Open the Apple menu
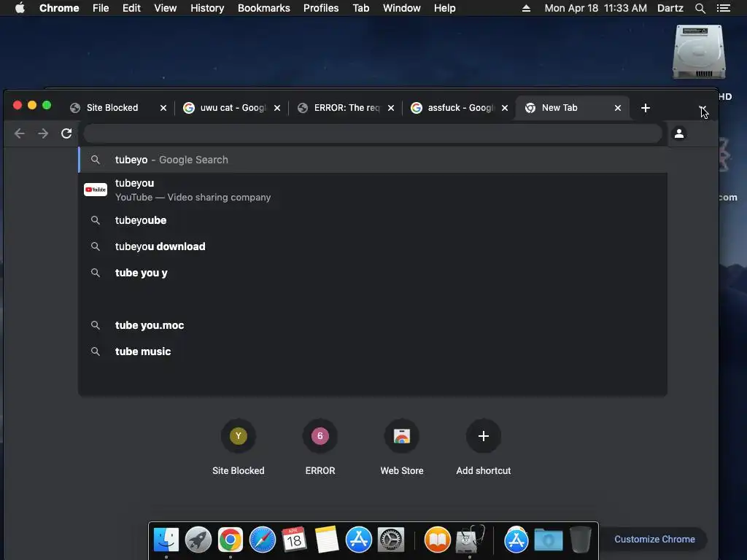This screenshot has width=747, height=560. click(20, 8)
